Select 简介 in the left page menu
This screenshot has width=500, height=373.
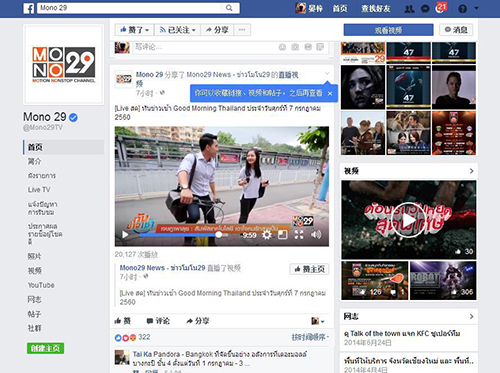click(x=34, y=161)
